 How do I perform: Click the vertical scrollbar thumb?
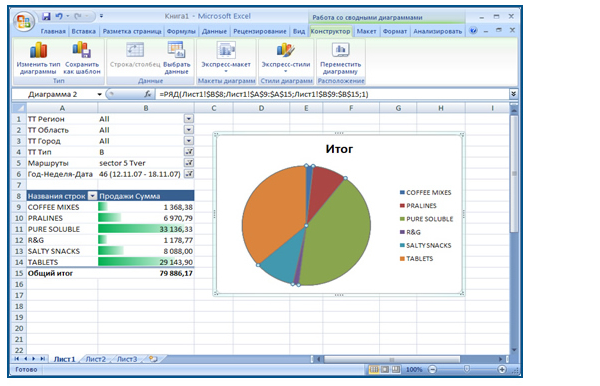coord(514,173)
